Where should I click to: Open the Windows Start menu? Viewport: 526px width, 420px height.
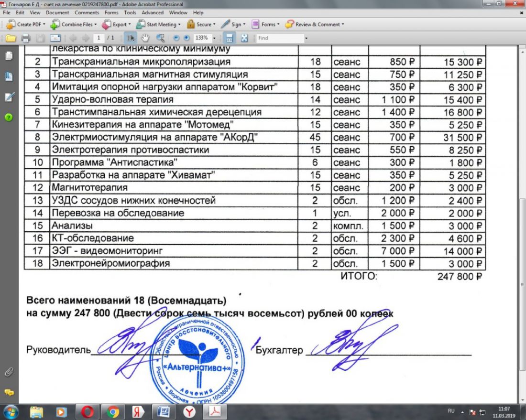pyautogui.click(x=11, y=412)
